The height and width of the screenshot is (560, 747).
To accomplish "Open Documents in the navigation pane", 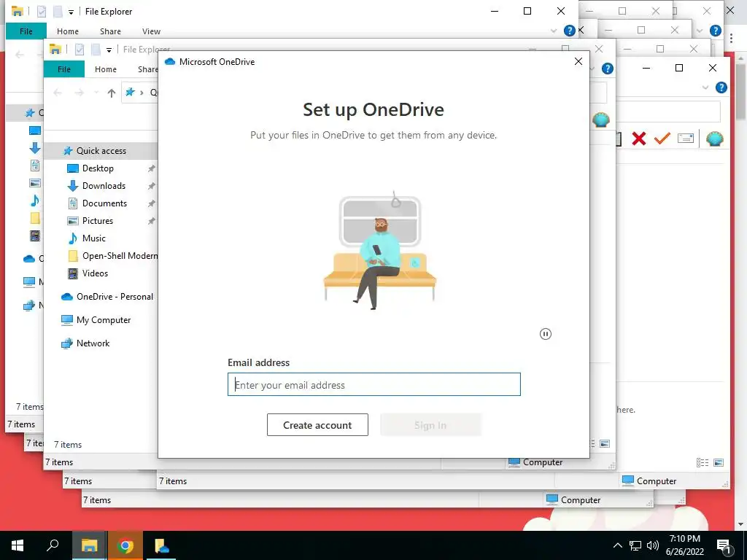I will point(104,203).
